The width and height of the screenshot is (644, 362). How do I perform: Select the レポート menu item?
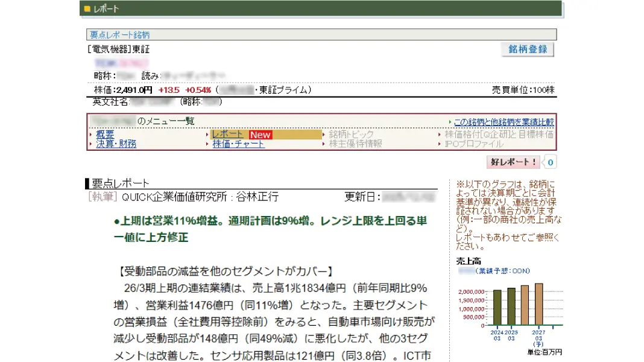tap(227, 135)
